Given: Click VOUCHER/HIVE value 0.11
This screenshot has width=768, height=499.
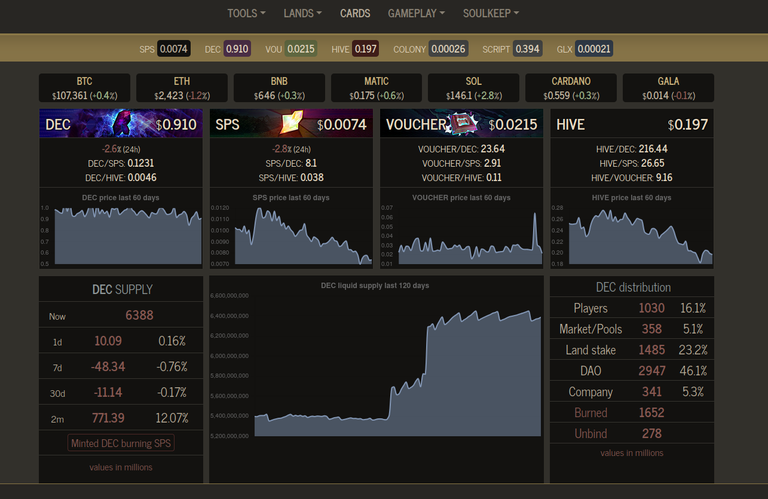Looking at the screenshot, I should (x=494, y=178).
